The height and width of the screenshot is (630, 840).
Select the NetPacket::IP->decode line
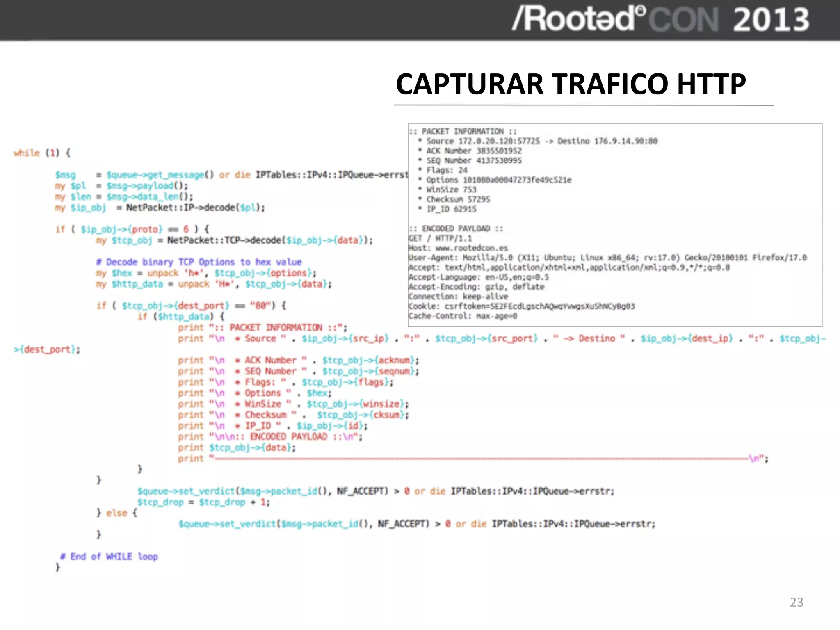click(160, 208)
